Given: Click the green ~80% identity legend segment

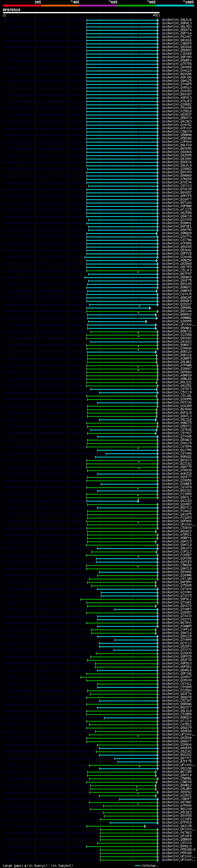Looking at the screenshot, I should pos(137,6).
